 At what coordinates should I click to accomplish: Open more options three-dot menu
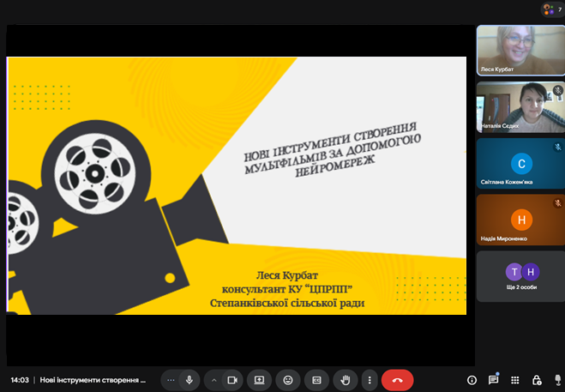click(369, 379)
